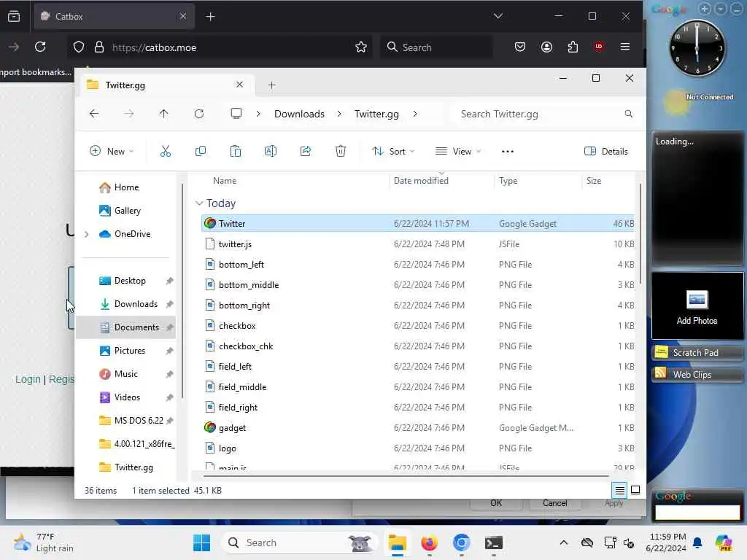Expand chevron after Downloads in address bar
The height and width of the screenshot is (560, 747).
(x=338, y=114)
